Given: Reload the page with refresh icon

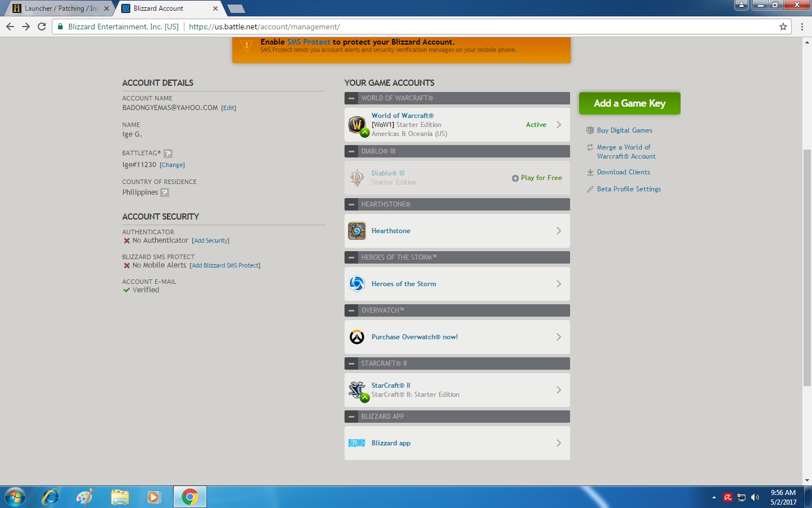Looking at the screenshot, I should point(42,27).
